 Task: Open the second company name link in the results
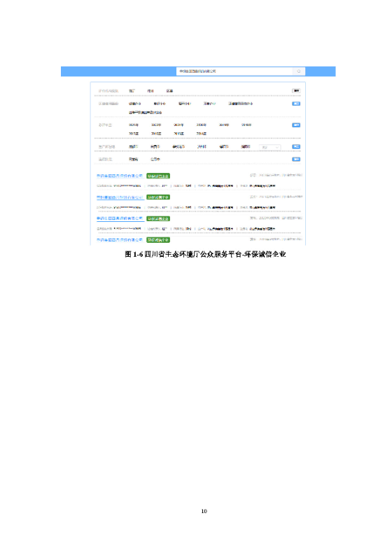(x=120, y=197)
